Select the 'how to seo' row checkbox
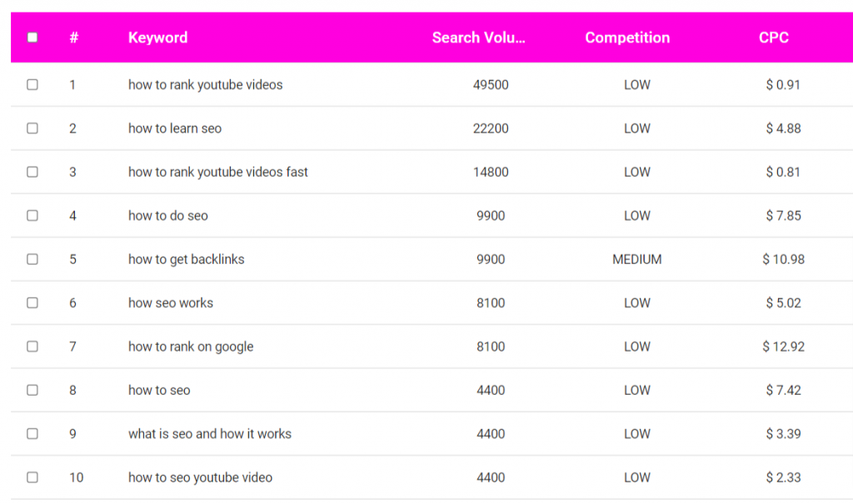 [32, 390]
